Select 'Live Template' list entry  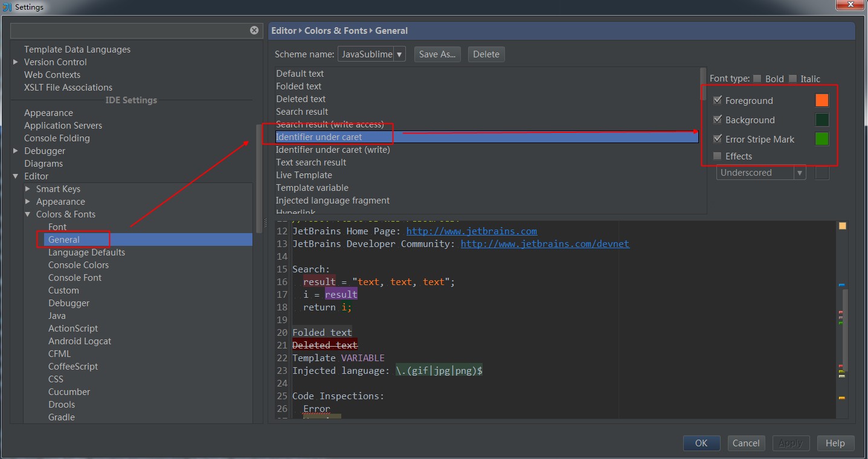304,175
